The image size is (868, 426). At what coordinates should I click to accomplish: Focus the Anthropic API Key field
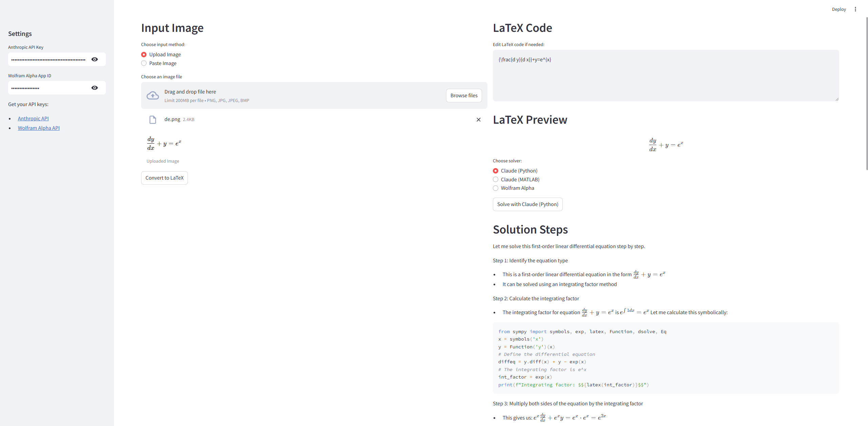coord(49,59)
